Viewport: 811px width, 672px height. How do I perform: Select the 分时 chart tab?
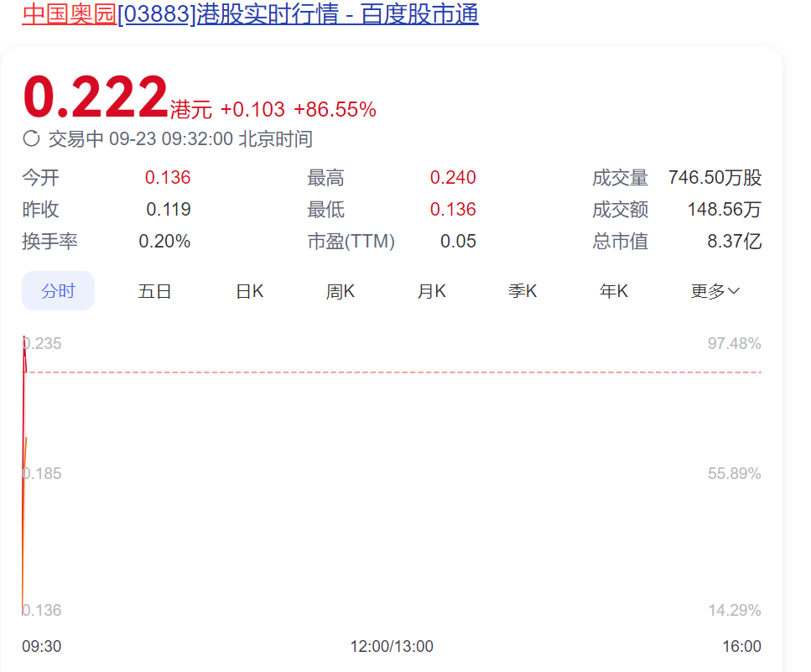pos(58,291)
